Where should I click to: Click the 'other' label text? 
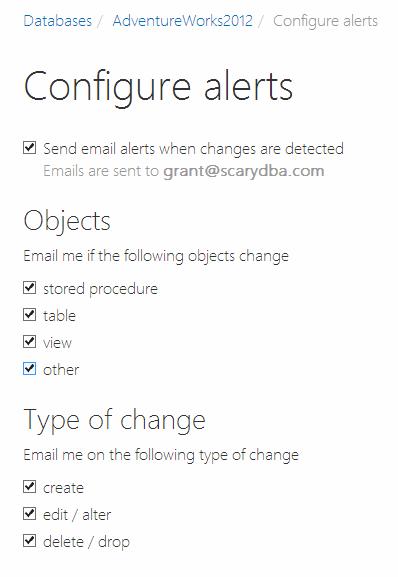(x=61, y=370)
